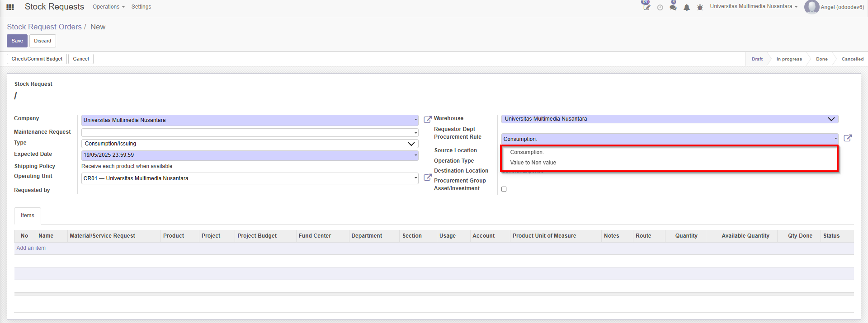Switch to the Items tab

tap(28, 215)
